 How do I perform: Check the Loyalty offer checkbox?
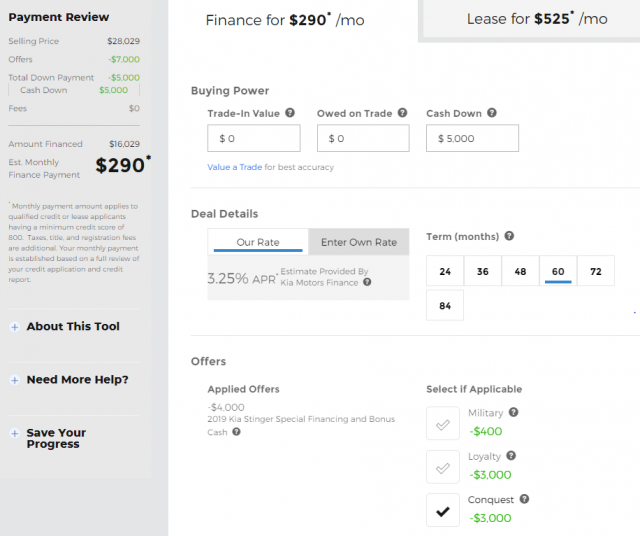click(x=443, y=467)
